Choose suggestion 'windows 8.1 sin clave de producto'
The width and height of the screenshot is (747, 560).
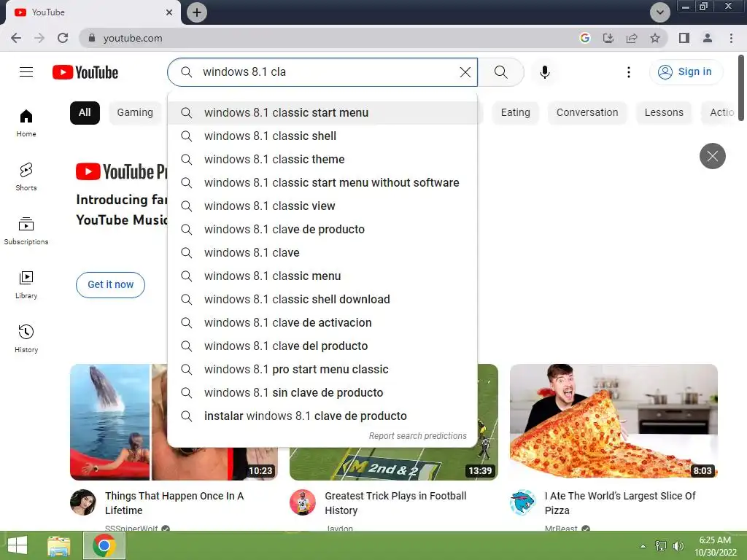322,393
